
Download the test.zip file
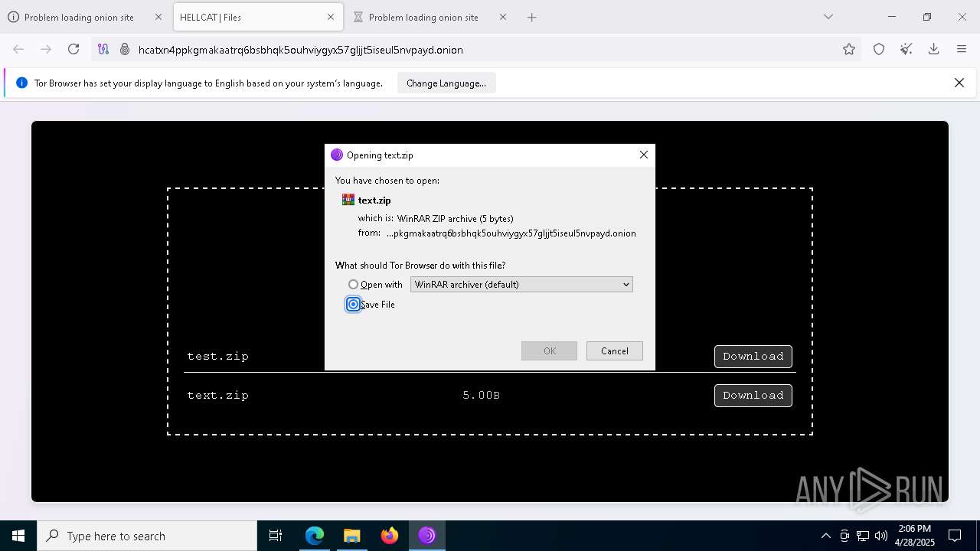pos(753,357)
